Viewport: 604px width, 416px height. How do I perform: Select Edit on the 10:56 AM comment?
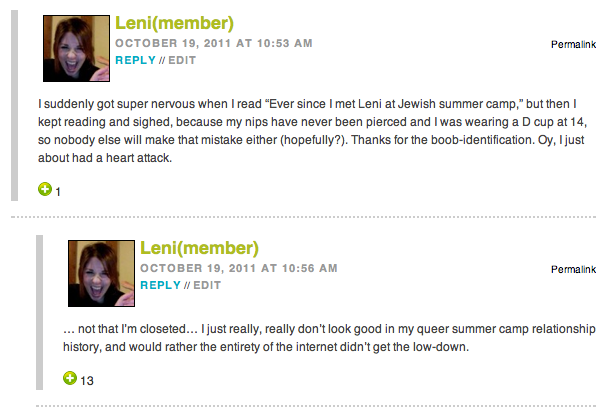(x=206, y=285)
